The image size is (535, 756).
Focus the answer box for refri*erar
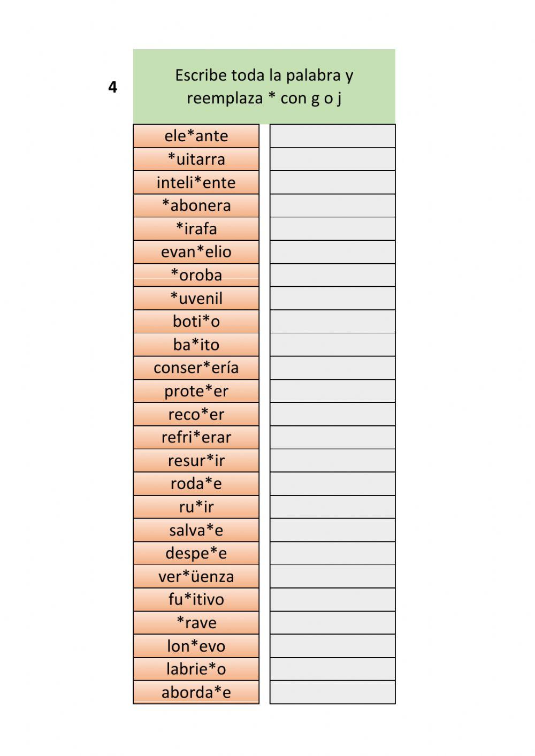[x=332, y=438]
